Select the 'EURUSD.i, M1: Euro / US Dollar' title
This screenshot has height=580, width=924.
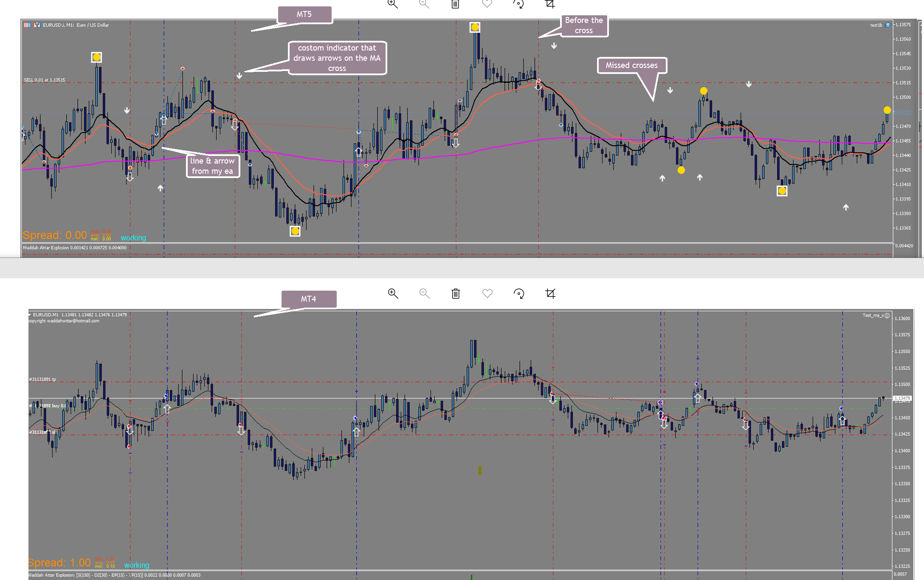pos(76,25)
